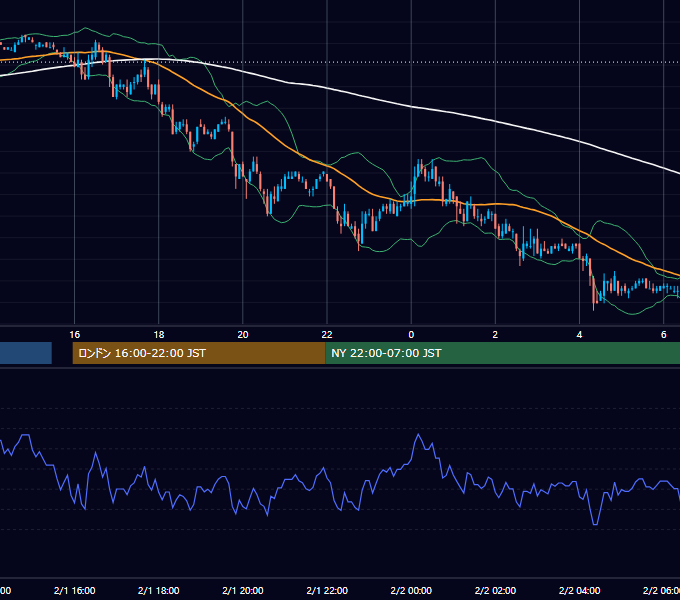
Task: Click the blue session bar left of the ロンドン bar
Action: tap(26, 353)
